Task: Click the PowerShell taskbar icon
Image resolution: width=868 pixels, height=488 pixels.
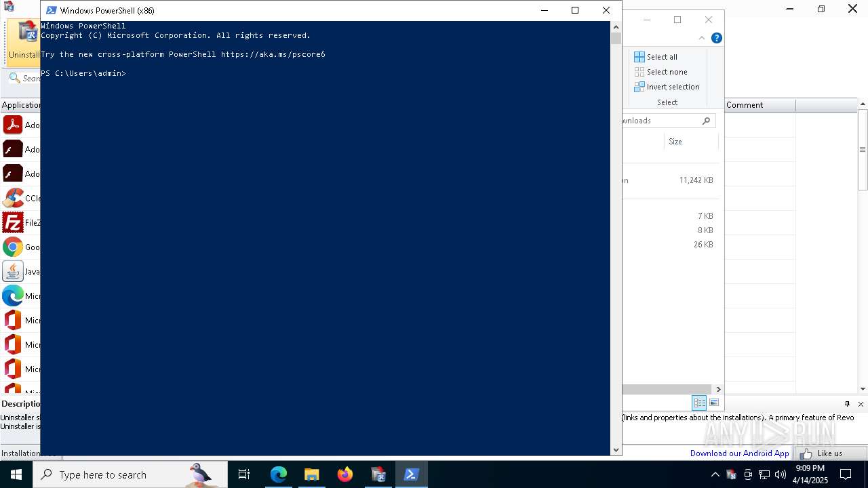Action: click(x=411, y=474)
